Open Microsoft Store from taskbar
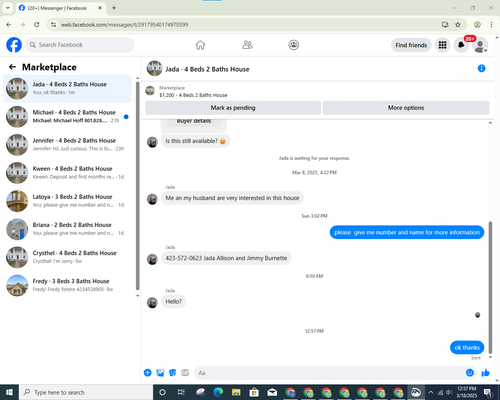 click(254, 392)
